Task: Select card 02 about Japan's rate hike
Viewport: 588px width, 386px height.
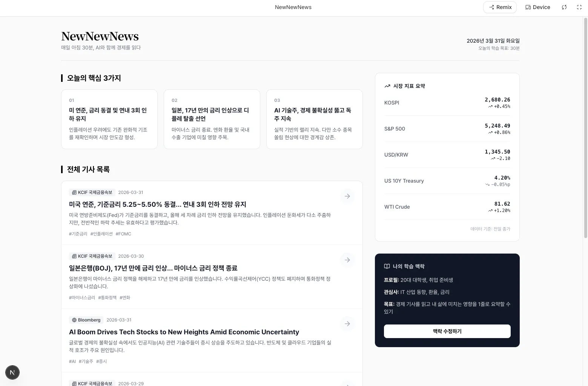Action: (212, 119)
